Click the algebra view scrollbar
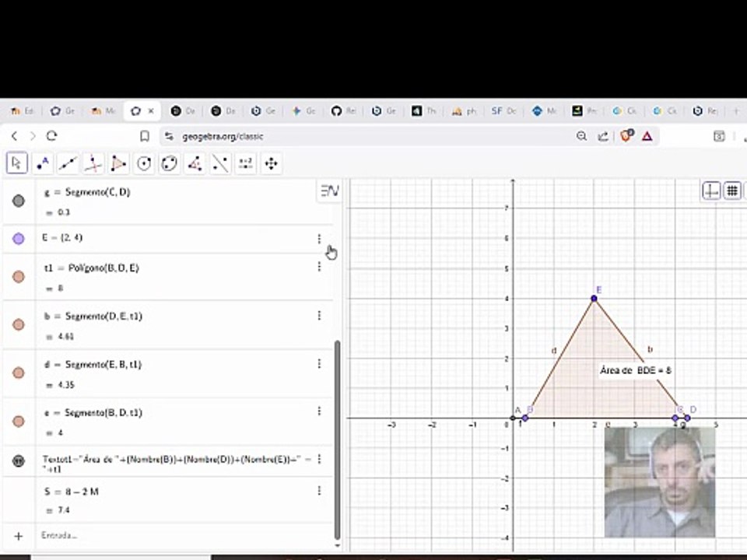Image resolution: width=747 pixels, height=560 pixels. coord(337,440)
